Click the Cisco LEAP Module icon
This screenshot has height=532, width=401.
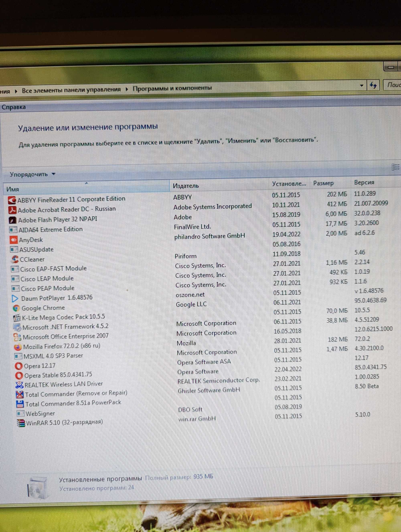point(15,279)
